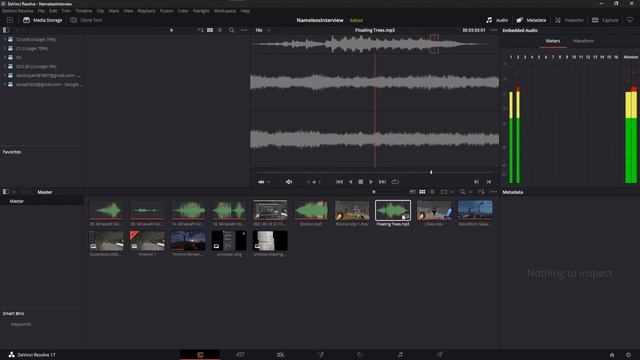Open the Fusion page icon
This screenshot has height=360, width=640.
(320, 355)
